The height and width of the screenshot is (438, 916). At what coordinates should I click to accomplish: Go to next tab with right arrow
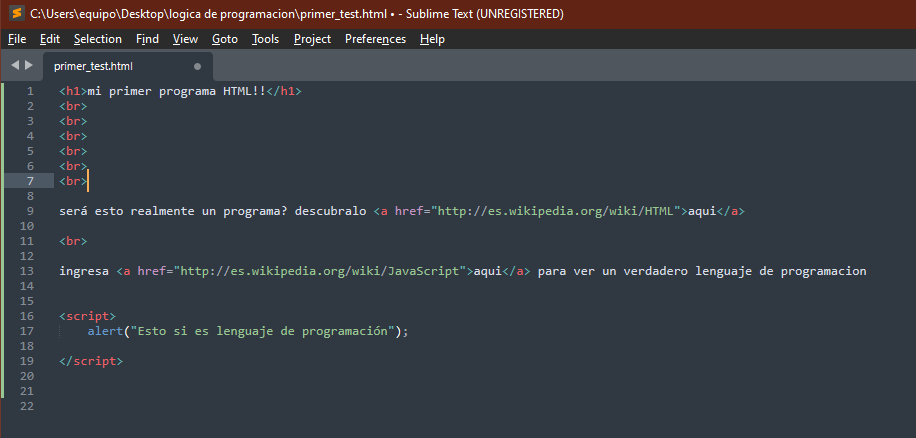point(29,65)
